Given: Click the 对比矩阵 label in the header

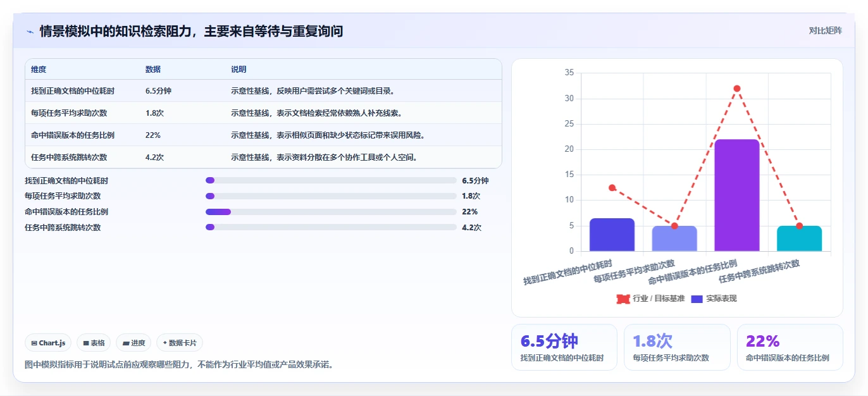Looking at the screenshot, I should pos(825,30).
